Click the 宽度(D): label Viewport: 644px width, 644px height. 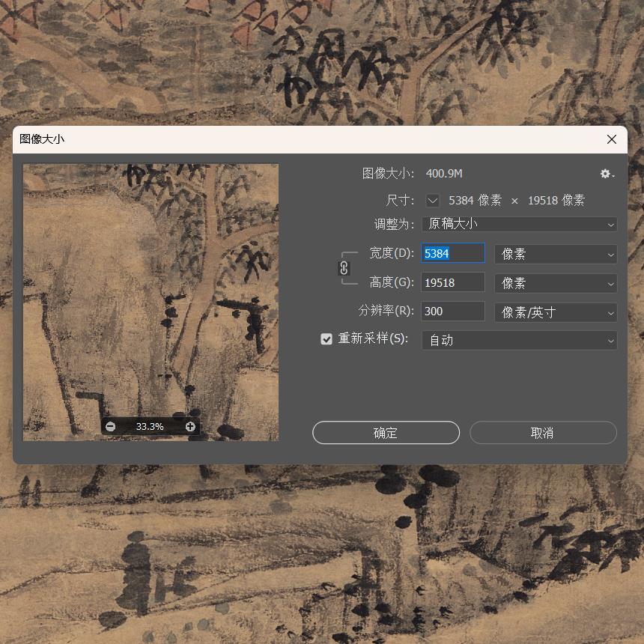coord(392,253)
